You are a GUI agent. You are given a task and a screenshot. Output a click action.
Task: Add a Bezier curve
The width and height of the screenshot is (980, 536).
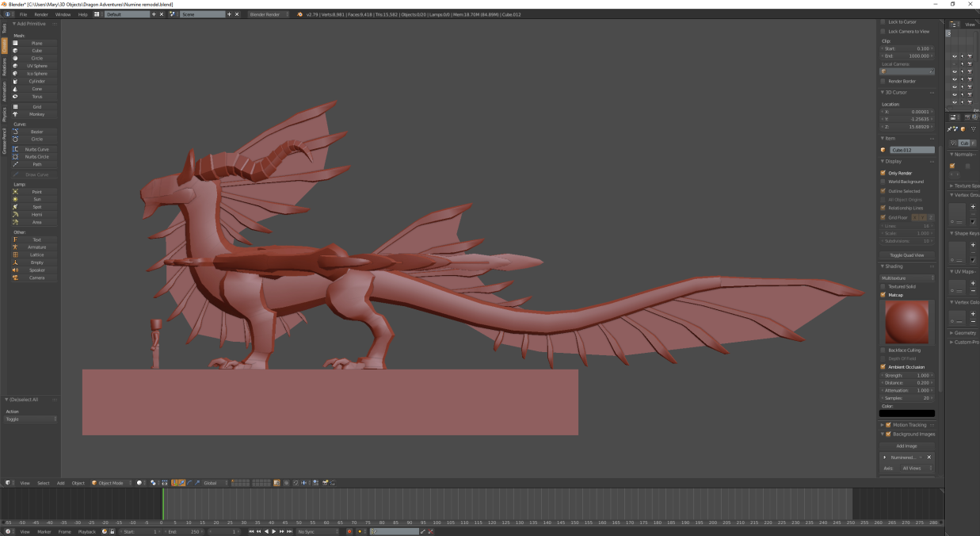click(36, 132)
